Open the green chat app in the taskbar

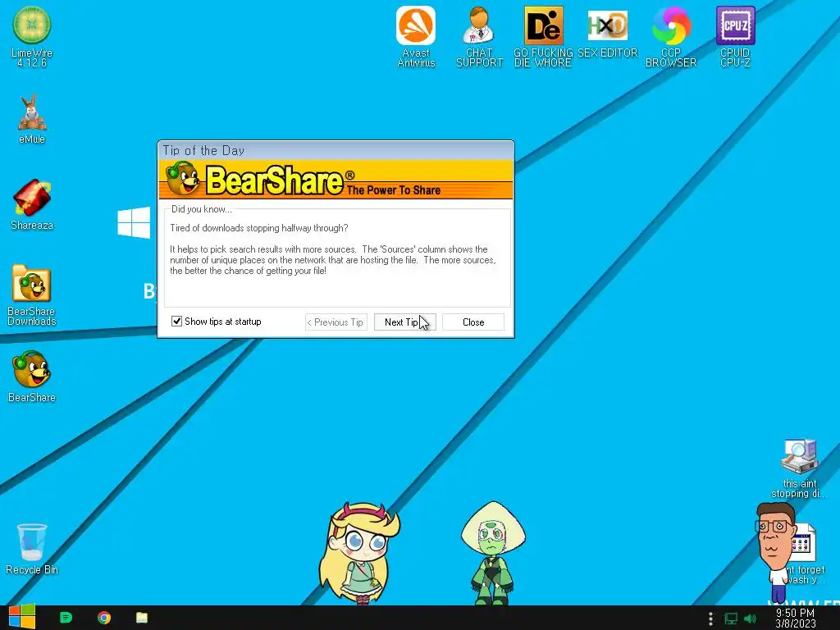66,618
